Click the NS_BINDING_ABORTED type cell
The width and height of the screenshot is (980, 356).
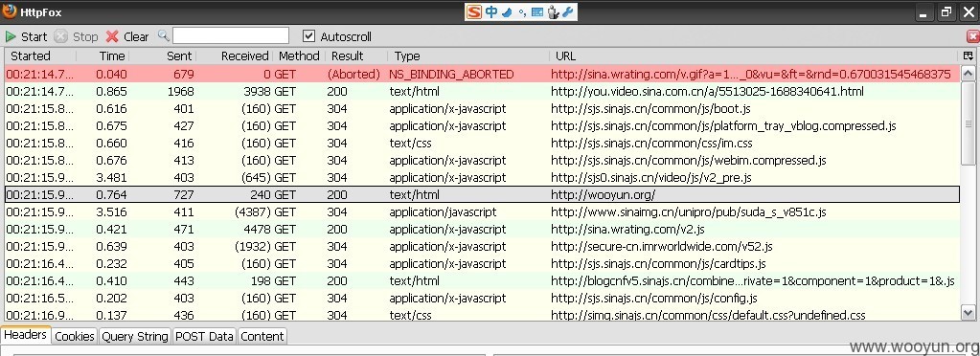451,74
